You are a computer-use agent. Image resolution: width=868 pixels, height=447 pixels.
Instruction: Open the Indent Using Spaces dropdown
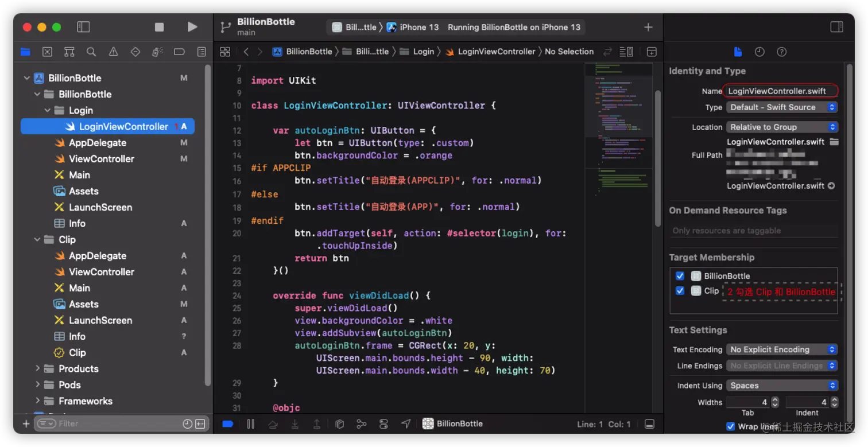click(x=782, y=386)
